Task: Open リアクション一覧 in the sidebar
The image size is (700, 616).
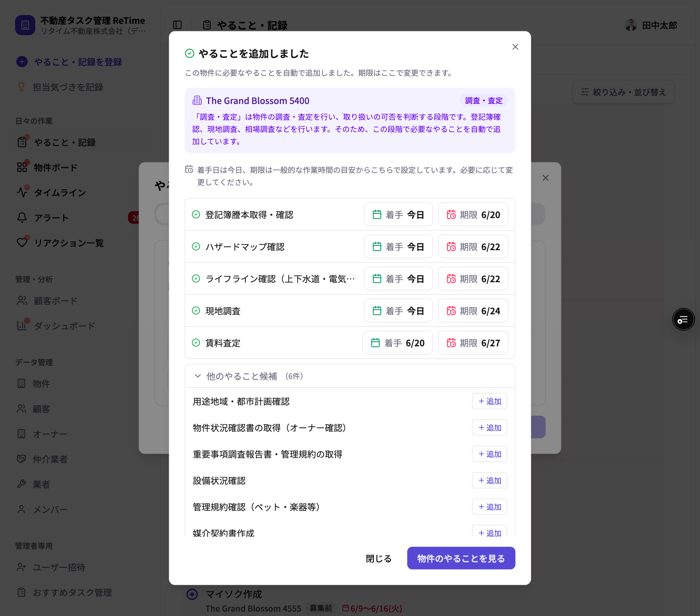Action: coord(69,243)
